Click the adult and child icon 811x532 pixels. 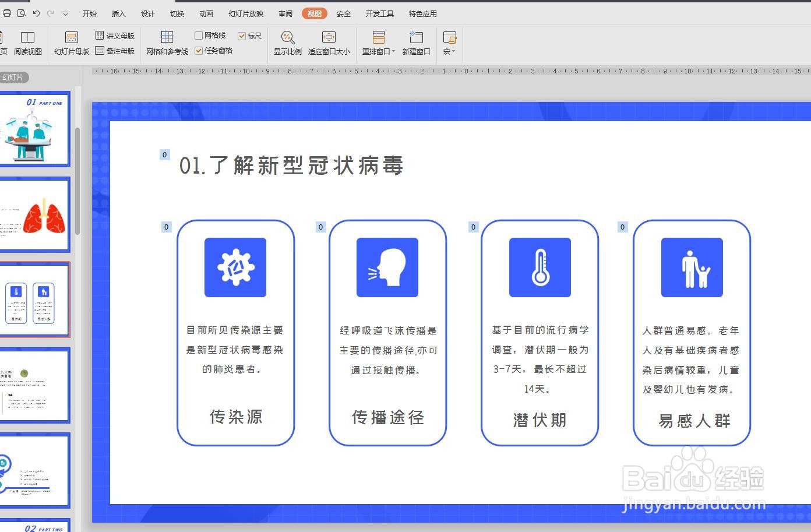692,267
